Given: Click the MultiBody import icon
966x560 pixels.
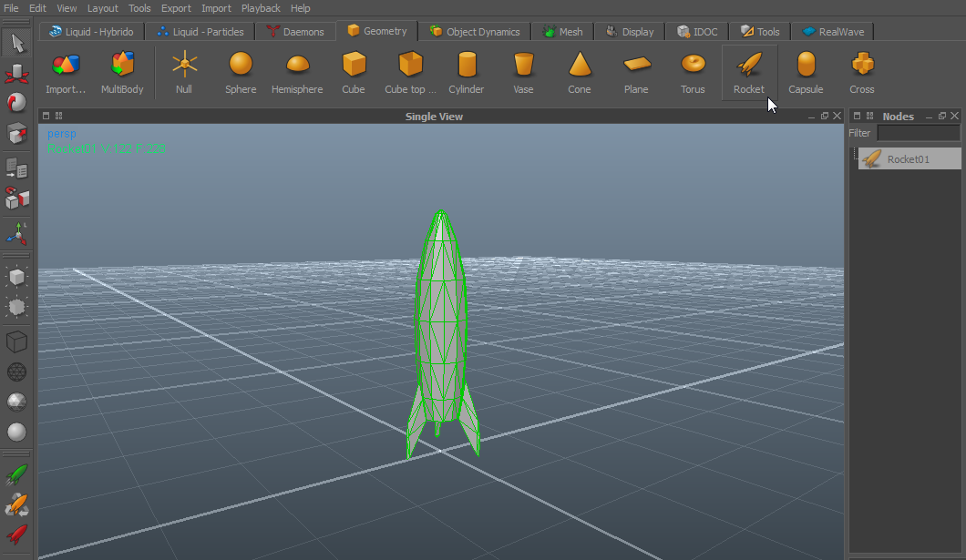Looking at the screenshot, I should [122, 73].
